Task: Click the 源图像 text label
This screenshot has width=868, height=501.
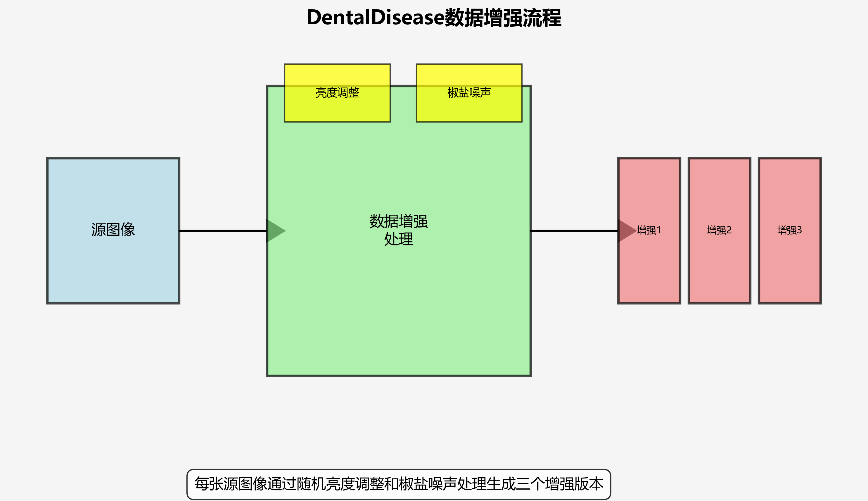Action: (113, 230)
